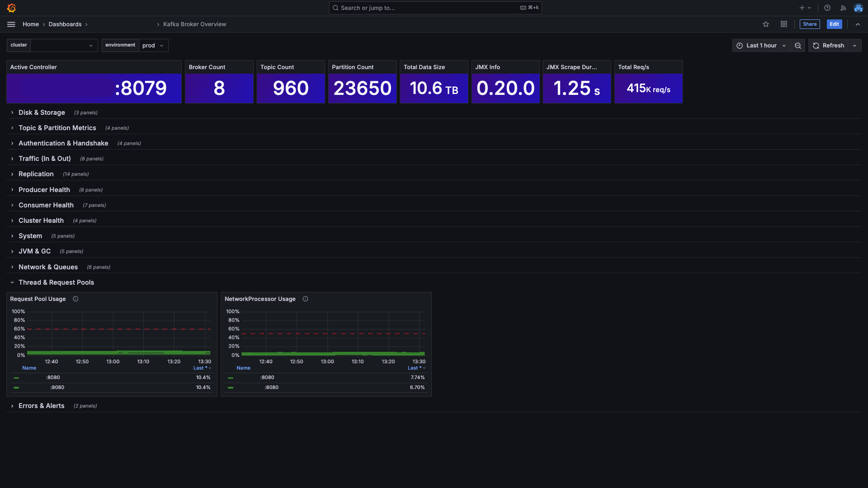
Task: Show Request Pool Usage info icon
Action: pyautogui.click(x=75, y=299)
